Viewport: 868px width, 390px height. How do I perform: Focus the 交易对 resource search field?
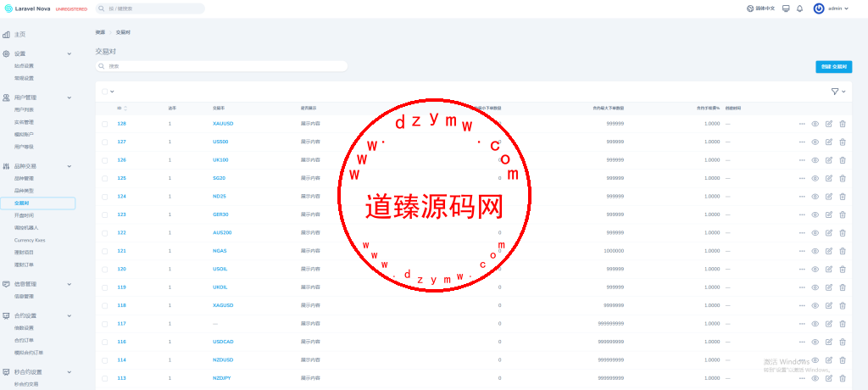coord(221,66)
